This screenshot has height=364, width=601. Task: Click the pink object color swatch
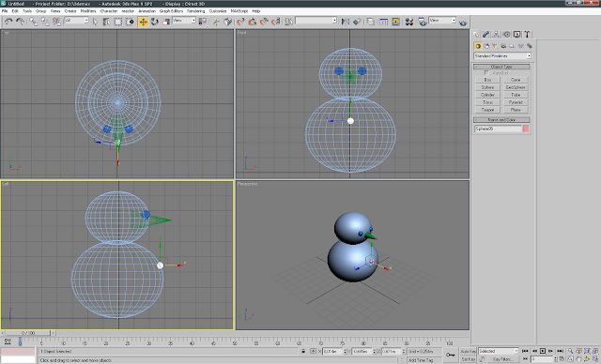point(526,129)
